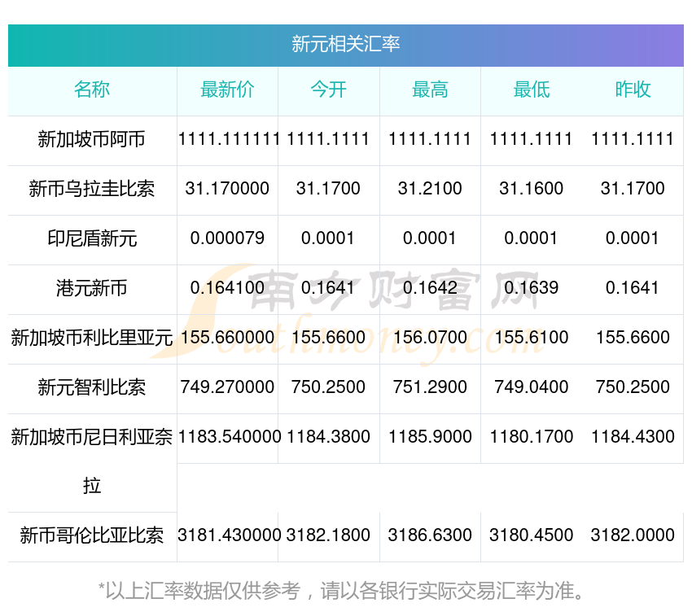Screen dimensions: 692x616
Task: Click the 新加坡币尼日利亚奈拉 row name
Action: tap(92, 461)
